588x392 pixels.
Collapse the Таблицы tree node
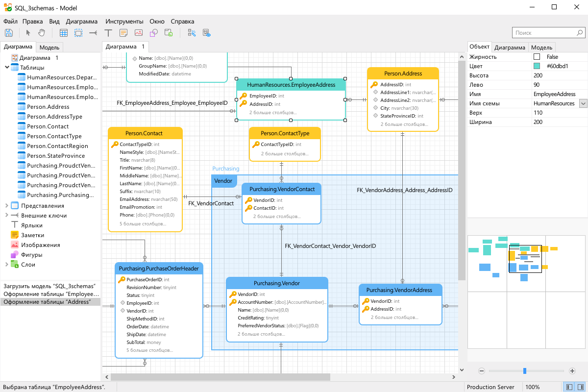[x=6, y=68]
